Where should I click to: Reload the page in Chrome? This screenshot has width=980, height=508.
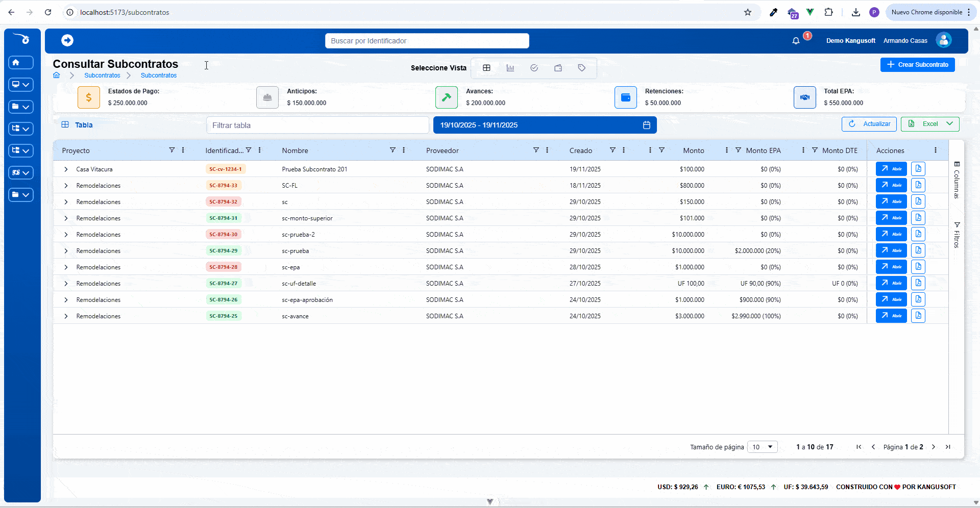click(48, 12)
